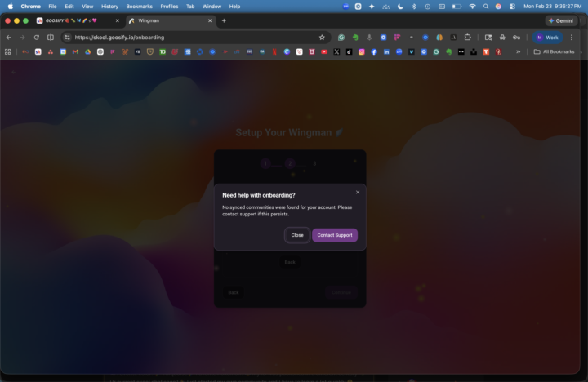
Task: Open the Evernote elephant extension
Action: (355, 37)
